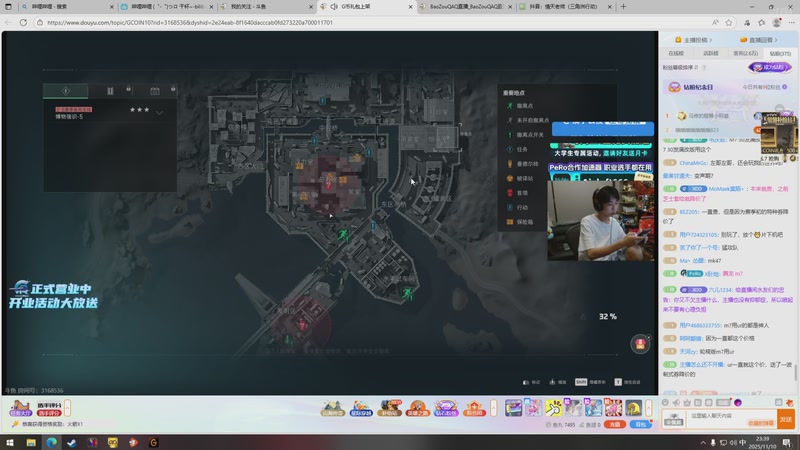Open browser settings and more menu

(x=791, y=22)
